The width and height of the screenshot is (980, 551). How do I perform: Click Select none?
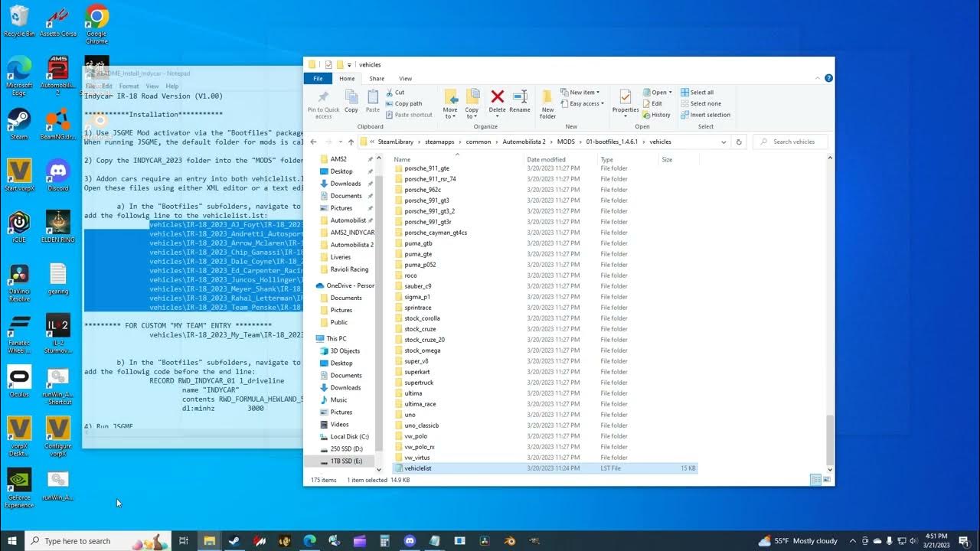pos(700,103)
